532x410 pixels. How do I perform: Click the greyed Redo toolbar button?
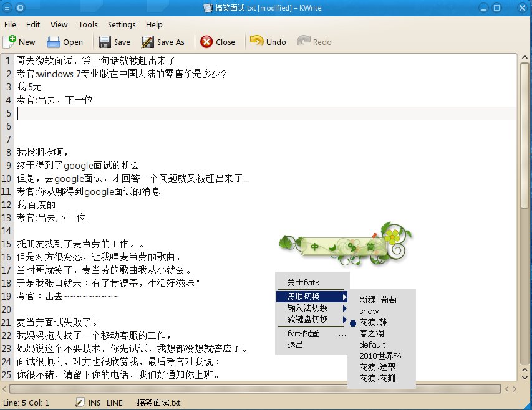point(314,41)
